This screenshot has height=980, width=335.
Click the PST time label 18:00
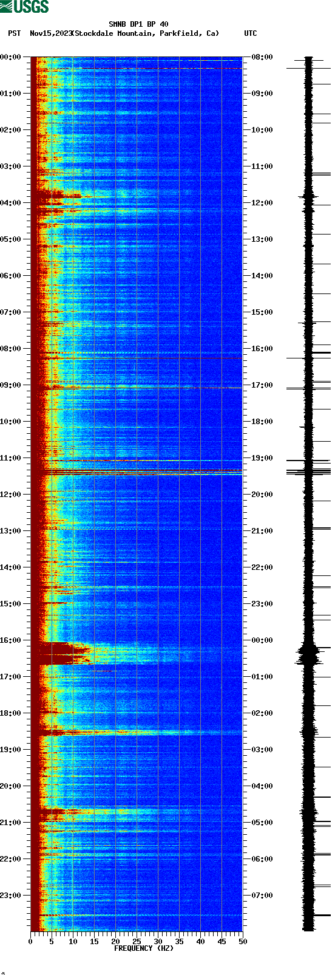11,713
